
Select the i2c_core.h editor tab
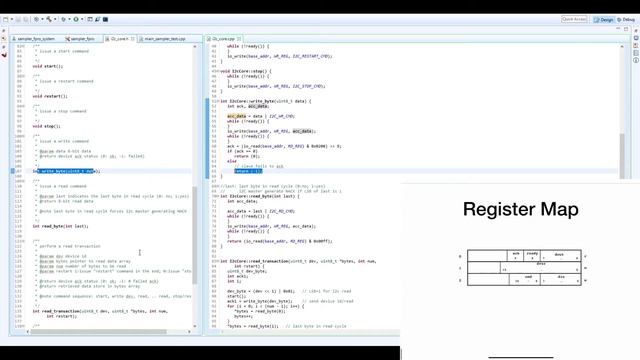119,39
